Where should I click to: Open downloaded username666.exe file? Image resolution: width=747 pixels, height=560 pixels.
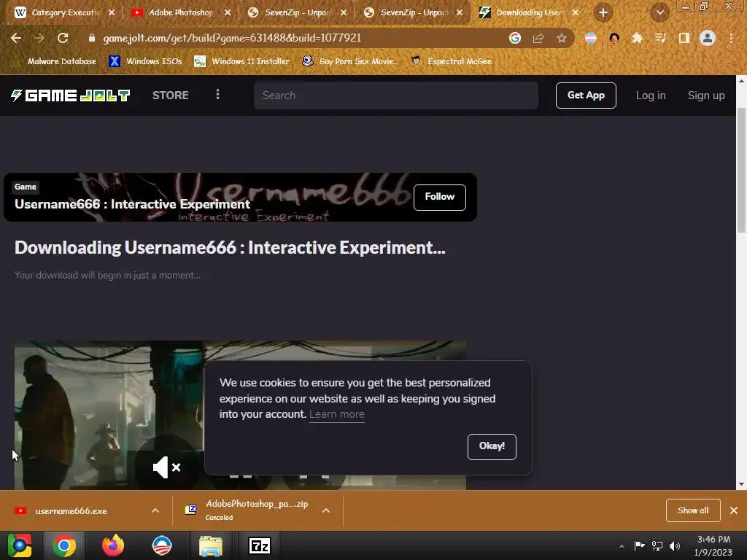point(71,511)
